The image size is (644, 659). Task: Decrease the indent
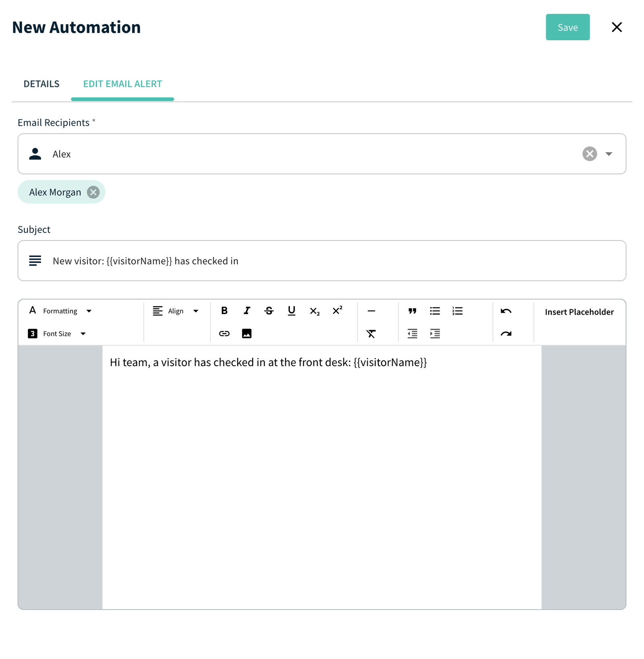pos(413,334)
